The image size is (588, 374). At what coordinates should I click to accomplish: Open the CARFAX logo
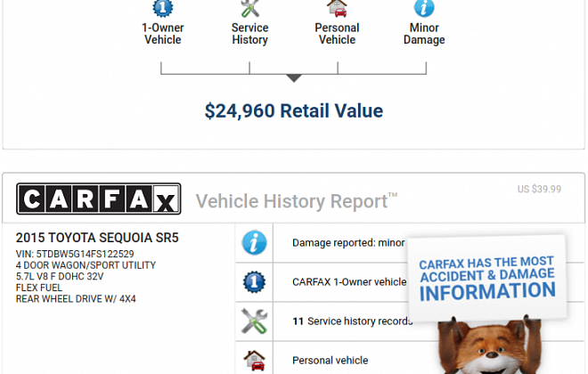[x=99, y=199]
